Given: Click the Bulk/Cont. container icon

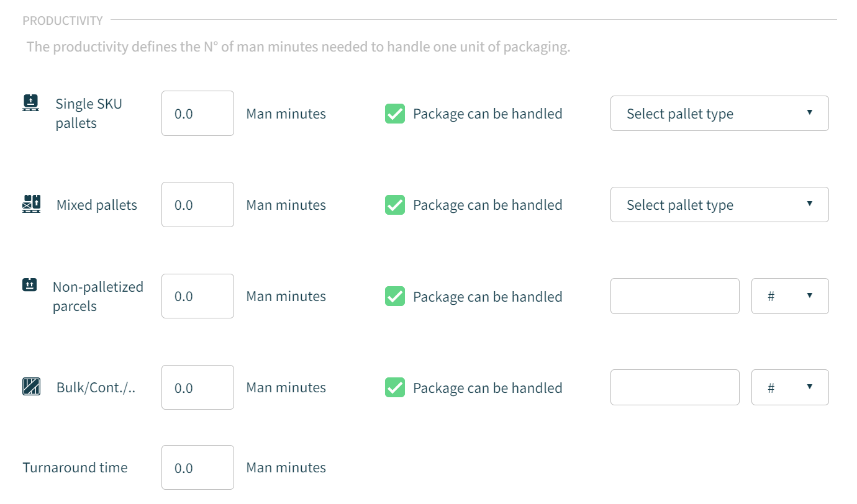Looking at the screenshot, I should 31,387.
